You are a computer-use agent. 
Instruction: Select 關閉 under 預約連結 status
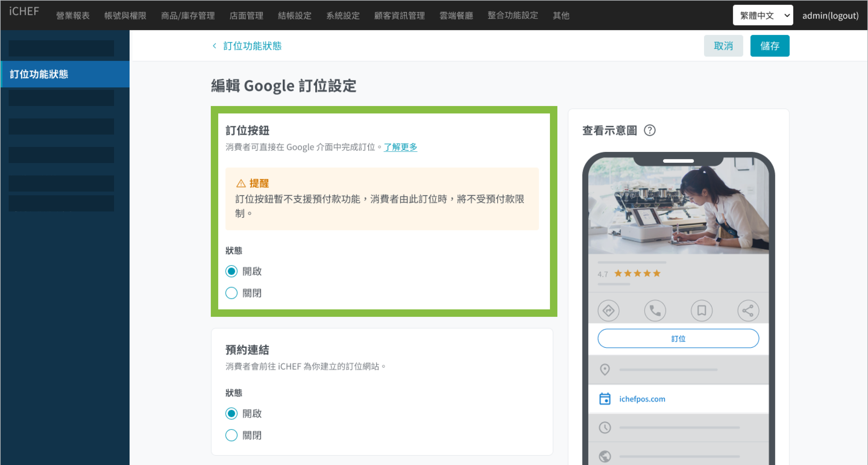(x=232, y=435)
